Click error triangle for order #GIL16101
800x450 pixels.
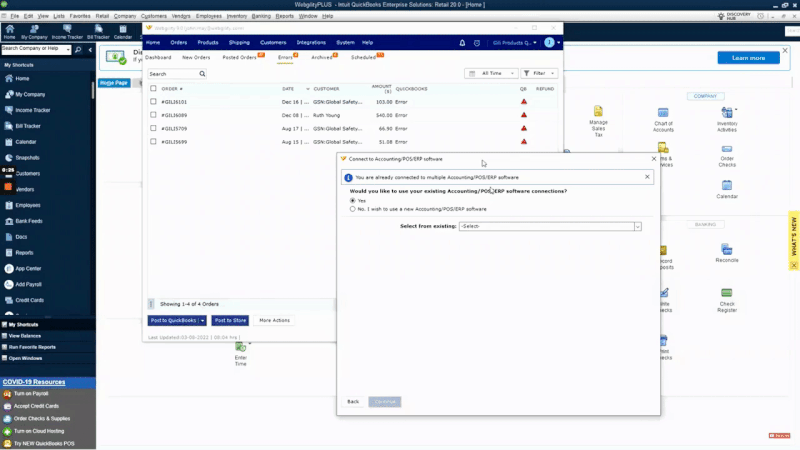(523, 102)
